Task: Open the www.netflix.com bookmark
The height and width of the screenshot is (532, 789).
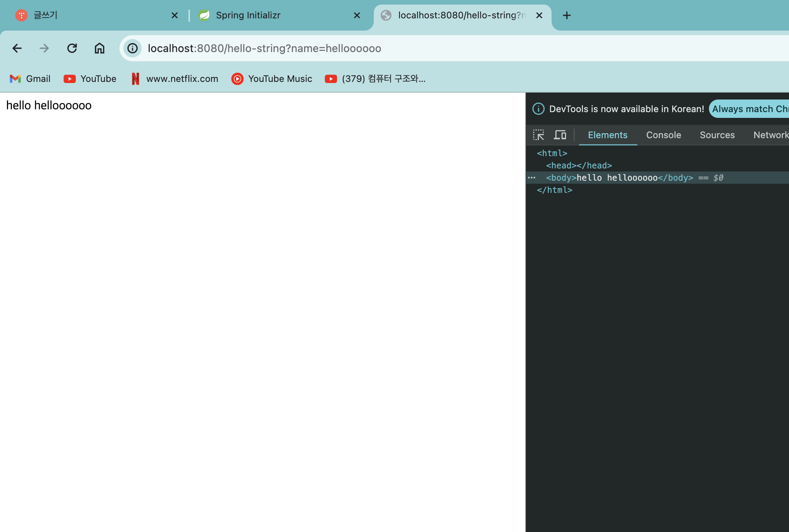Action: [x=175, y=79]
